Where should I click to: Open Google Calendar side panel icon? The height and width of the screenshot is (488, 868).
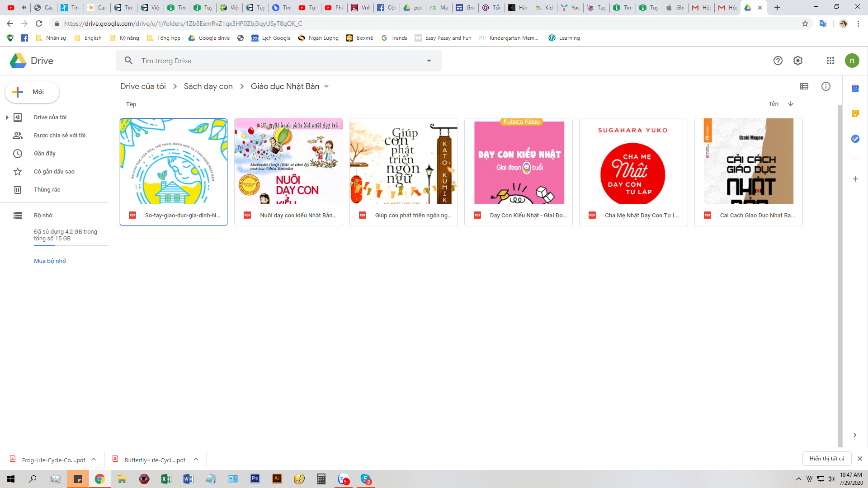(x=855, y=89)
